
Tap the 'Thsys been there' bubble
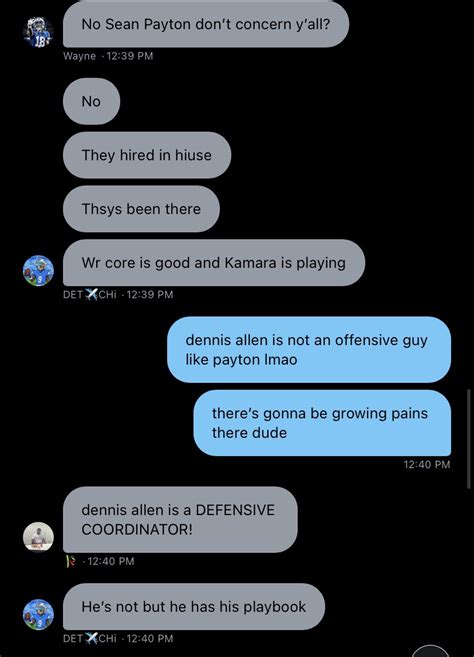pos(141,209)
